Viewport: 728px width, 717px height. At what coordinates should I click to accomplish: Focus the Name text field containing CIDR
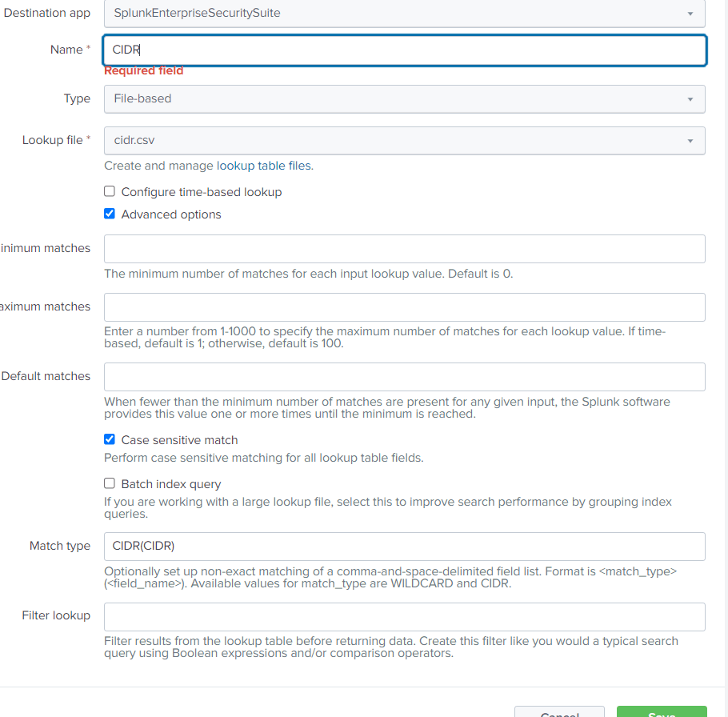(404, 50)
